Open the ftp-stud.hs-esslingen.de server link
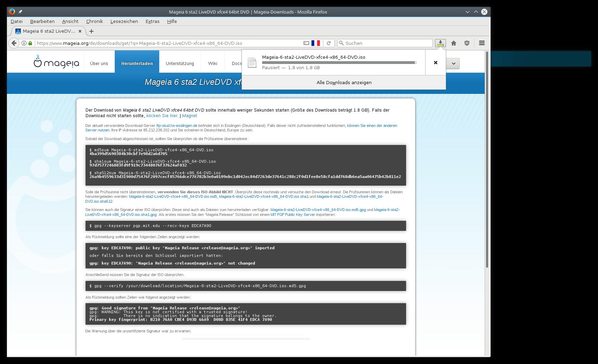 coord(177,126)
